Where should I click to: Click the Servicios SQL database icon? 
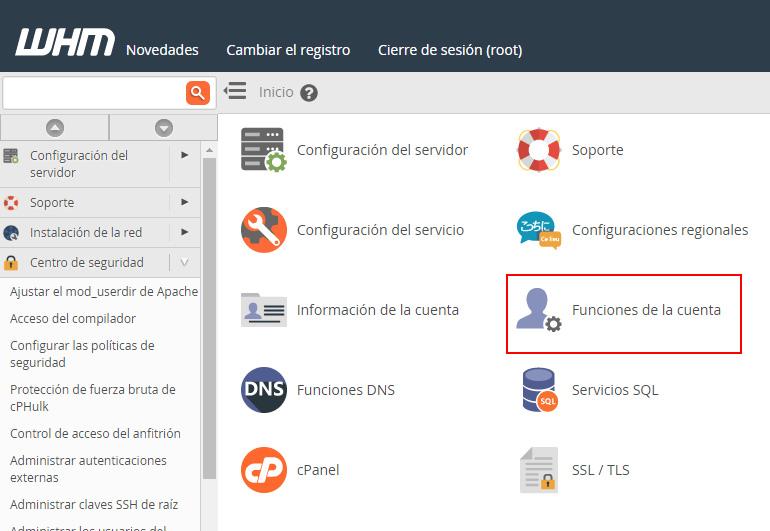(538, 390)
